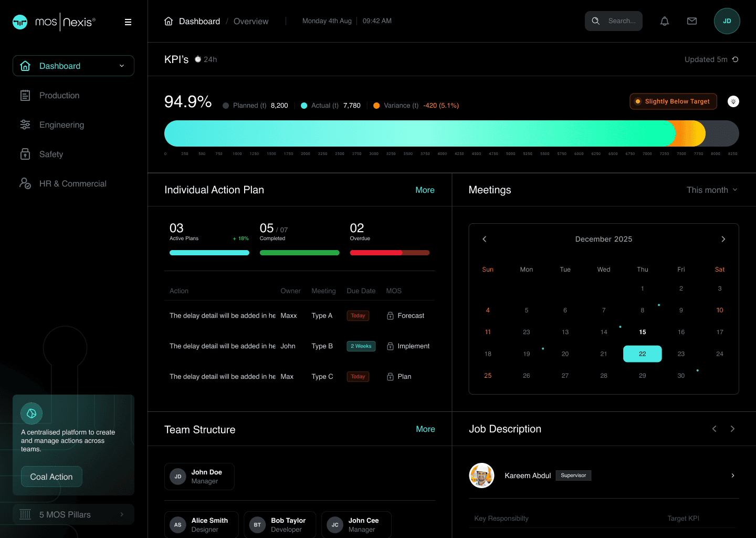Select December 22 in the calendar
The height and width of the screenshot is (538, 756).
pos(643,354)
